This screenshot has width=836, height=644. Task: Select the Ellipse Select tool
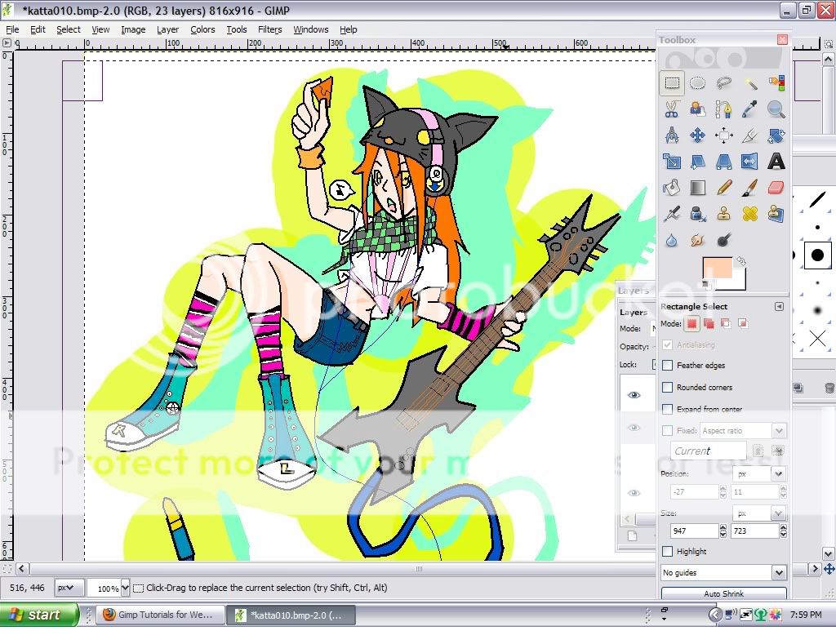pyautogui.click(x=697, y=82)
